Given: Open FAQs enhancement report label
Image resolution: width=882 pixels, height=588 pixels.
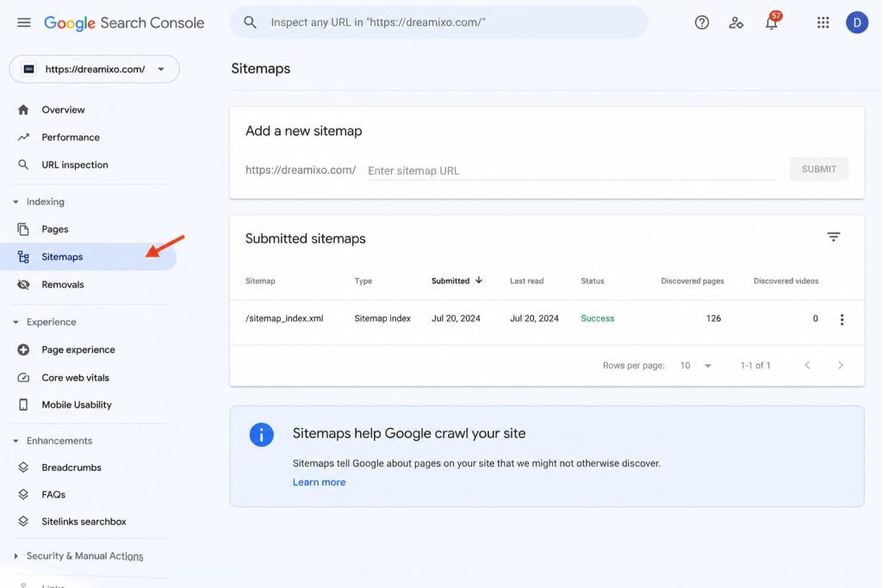Looking at the screenshot, I should (53, 495).
